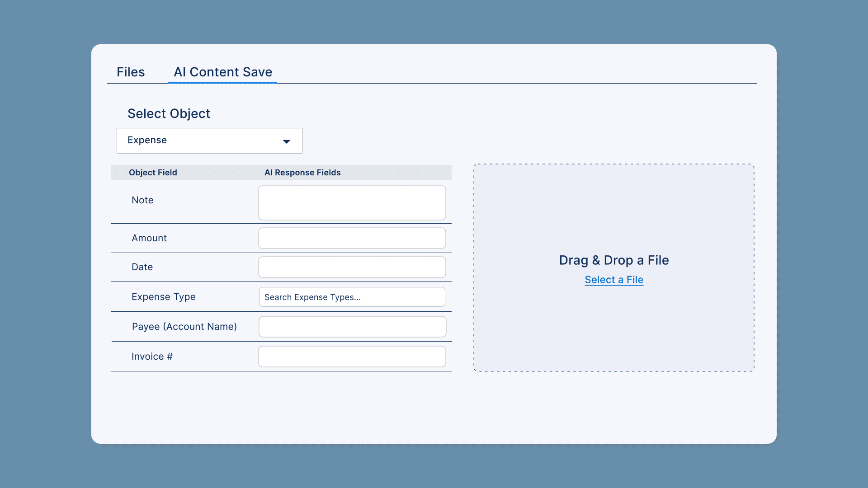Open the AI Content Save tab
The image size is (868, 488).
(223, 72)
